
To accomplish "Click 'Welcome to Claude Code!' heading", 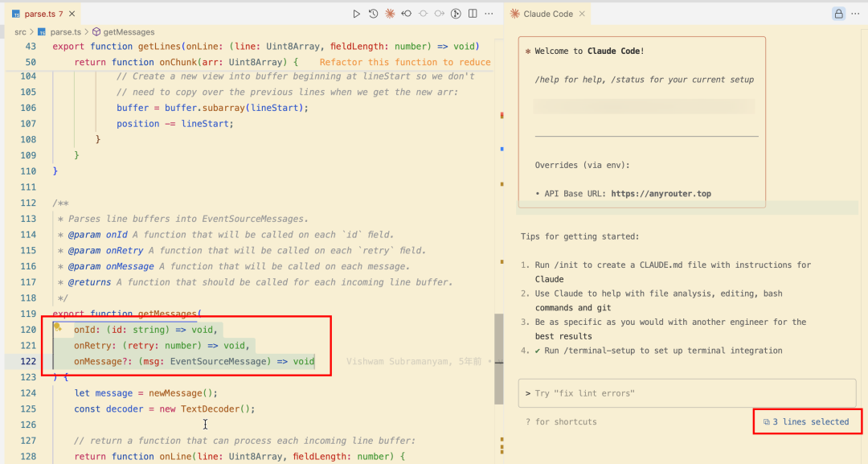I will point(590,51).
